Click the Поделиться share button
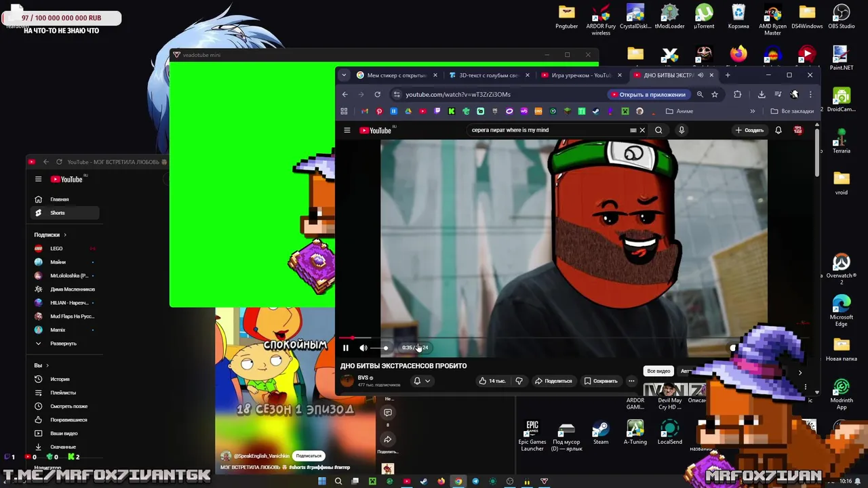The height and width of the screenshot is (488, 868). 553,381
